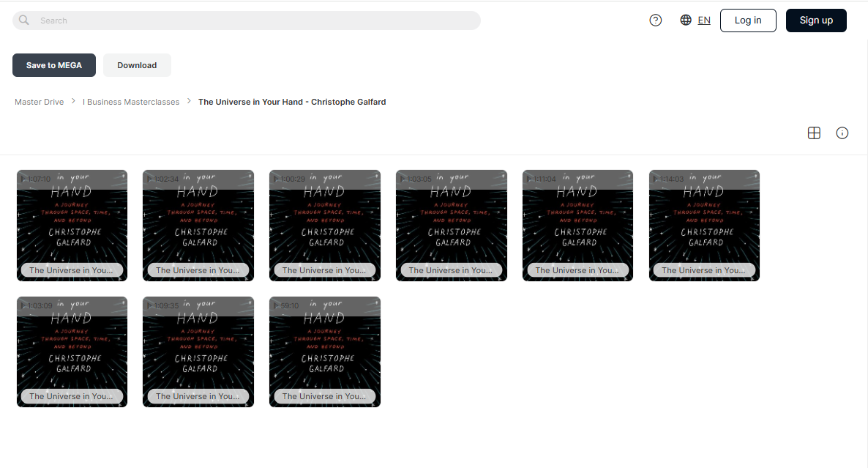Open the video thumbnail with duration 1:11:04
This screenshot has width=868, height=468.
coord(577,226)
